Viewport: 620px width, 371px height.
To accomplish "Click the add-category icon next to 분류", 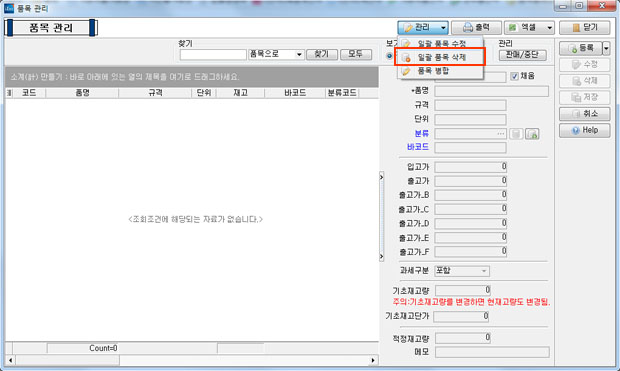I will click(532, 134).
